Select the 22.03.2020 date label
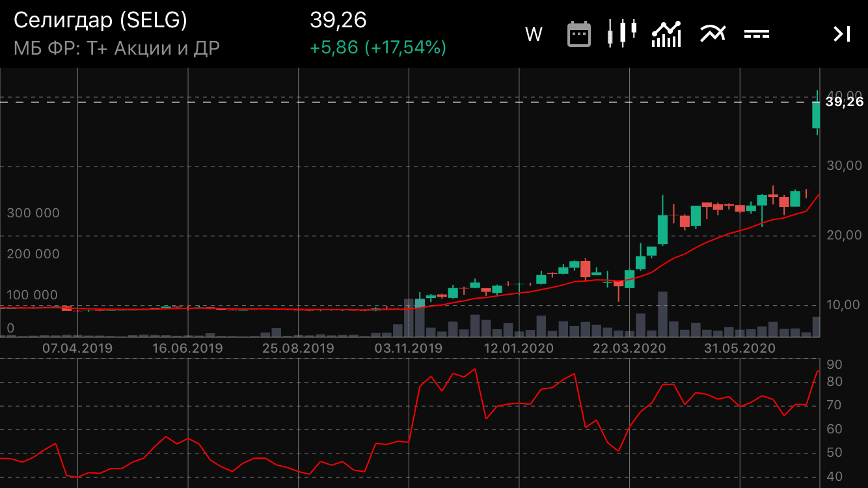 [629, 348]
